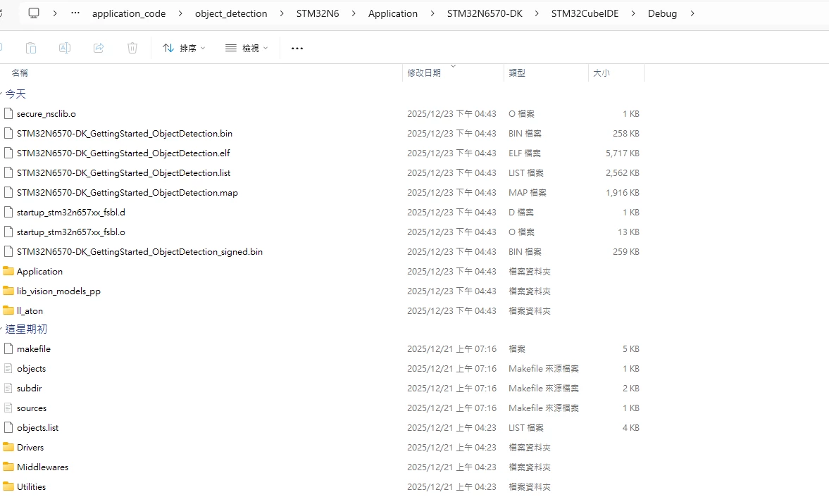Click the PC monitor icon in address bar
This screenshot has width=829, height=504.
click(x=34, y=13)
